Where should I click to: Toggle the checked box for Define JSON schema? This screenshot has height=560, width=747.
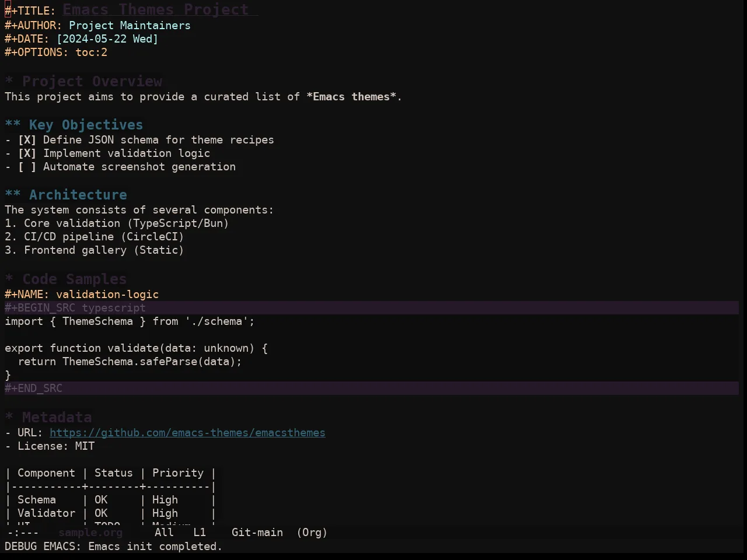(27, 140)
